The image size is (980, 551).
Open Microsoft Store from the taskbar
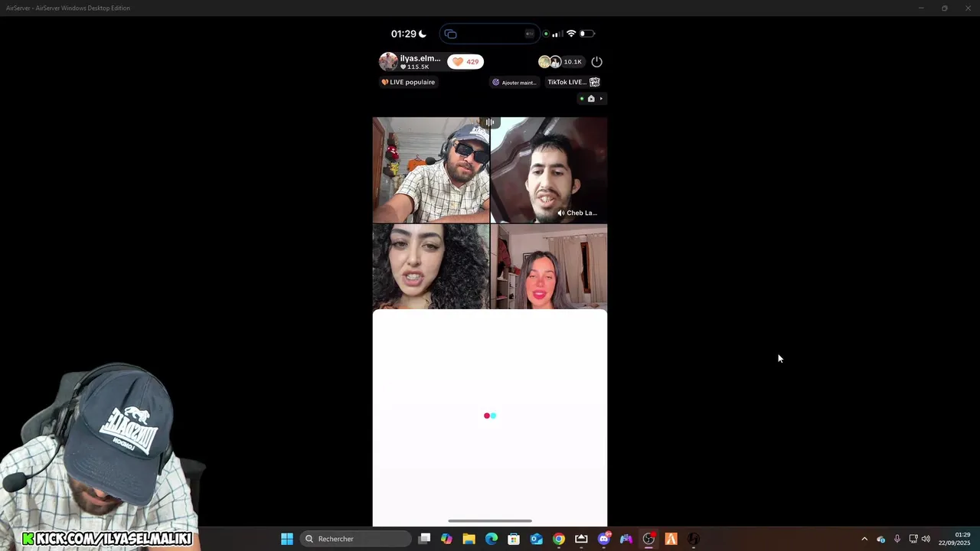(x=514, y=539)
